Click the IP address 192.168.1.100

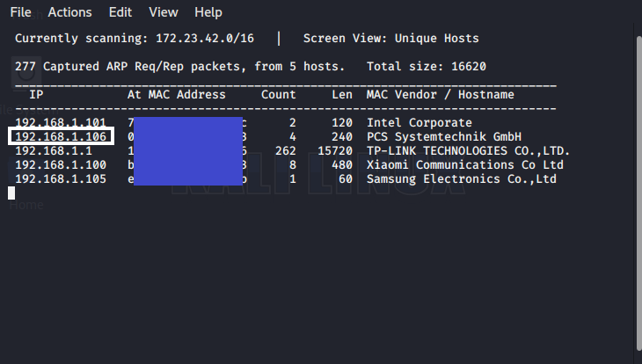60,165
